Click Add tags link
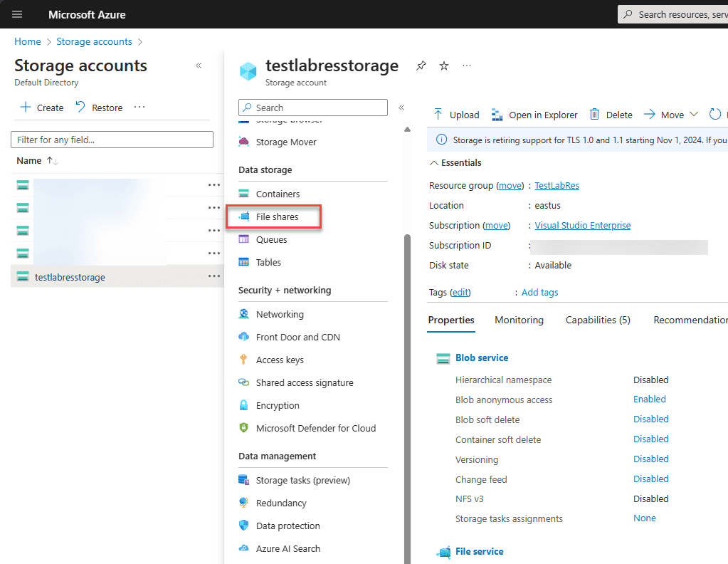728x564 pixels. click(539, 292)
